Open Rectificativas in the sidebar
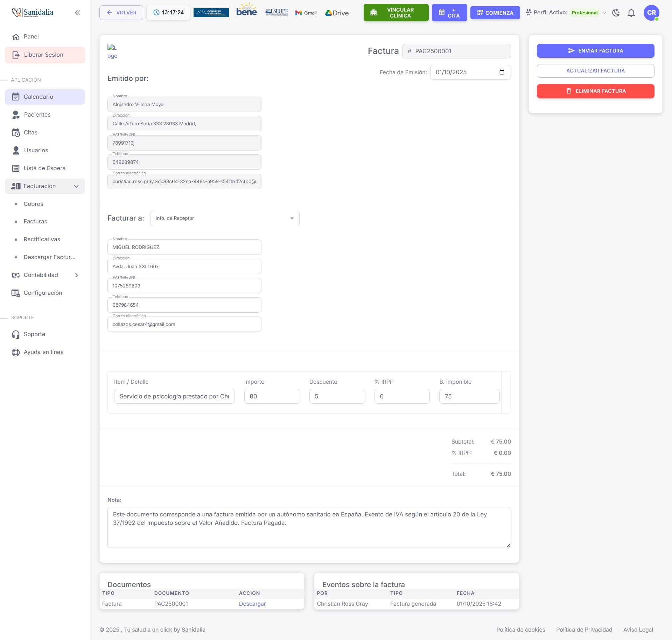 coord(42,239)
